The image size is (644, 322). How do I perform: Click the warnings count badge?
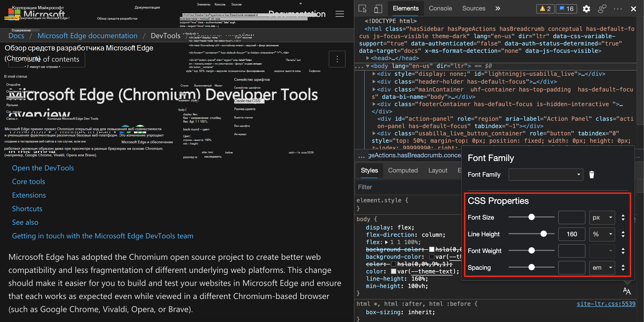[545, 9]
